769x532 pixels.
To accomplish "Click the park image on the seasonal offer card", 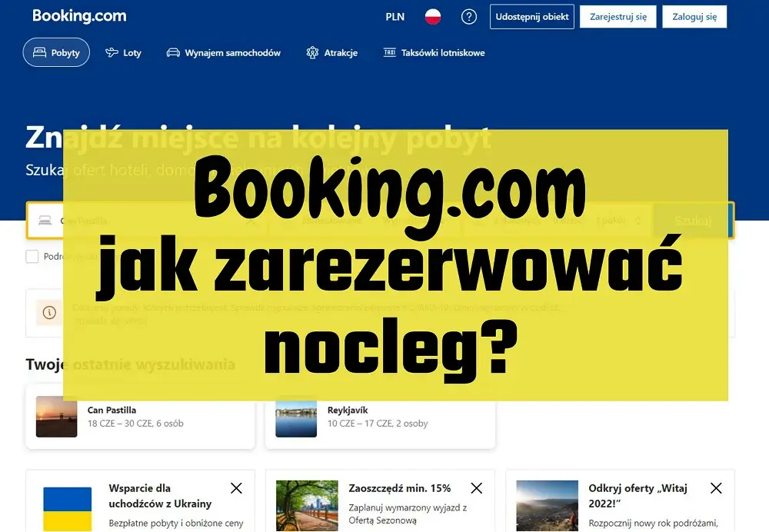I will [x=307, y=506].
